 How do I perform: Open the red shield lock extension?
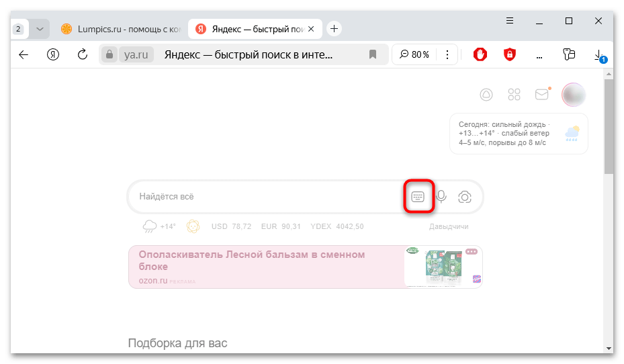509,54
